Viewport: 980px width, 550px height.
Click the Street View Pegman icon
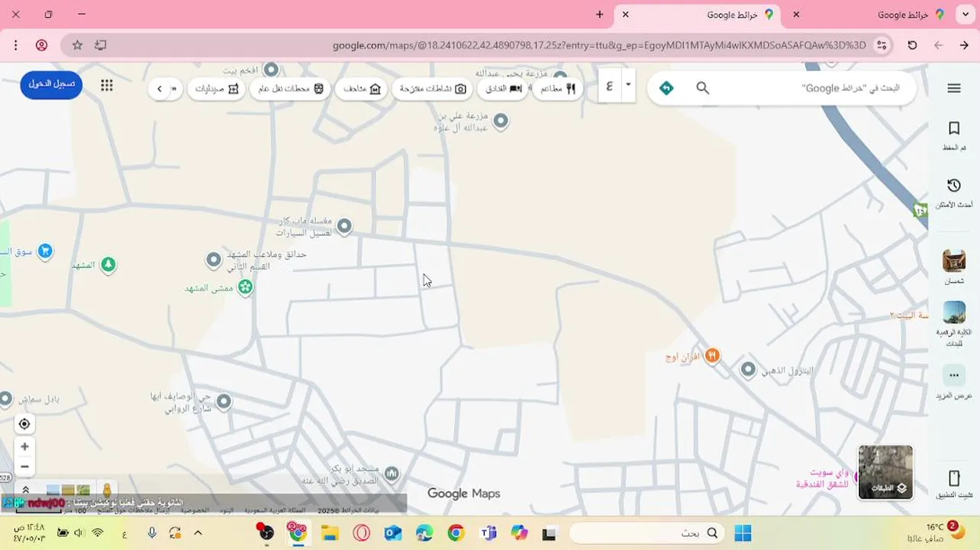coord(107,490)
